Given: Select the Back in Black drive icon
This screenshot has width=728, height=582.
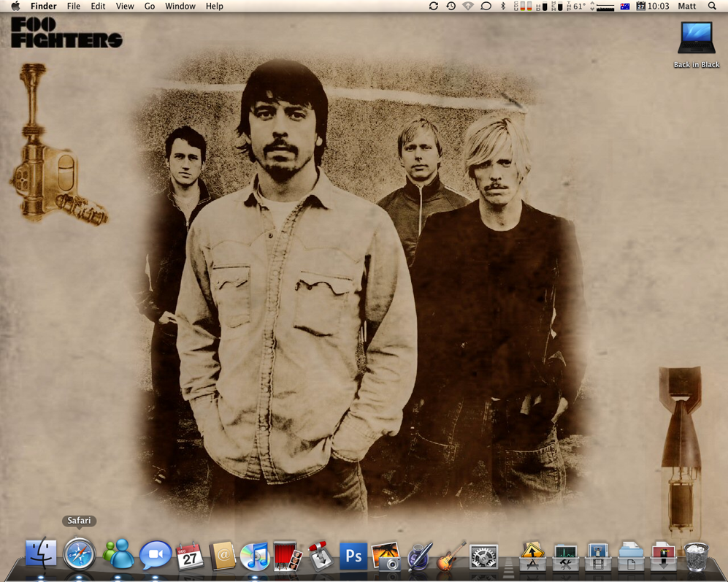Looking at the screenshot, I should pyautogui.click(x=697, y=38).
